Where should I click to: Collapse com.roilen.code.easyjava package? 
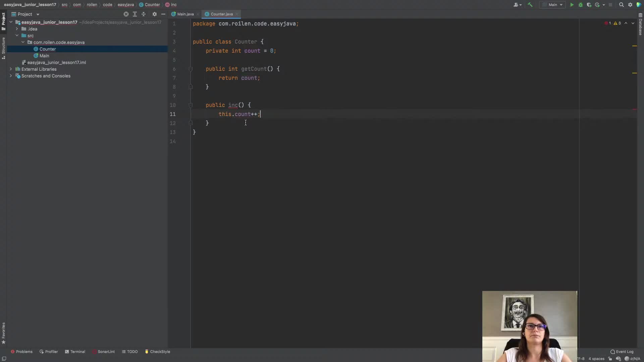tap(23, 42)
